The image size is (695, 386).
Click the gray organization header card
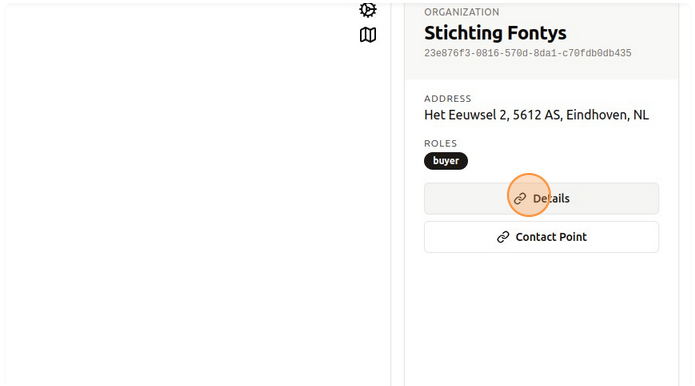click(x=541, y=41)
